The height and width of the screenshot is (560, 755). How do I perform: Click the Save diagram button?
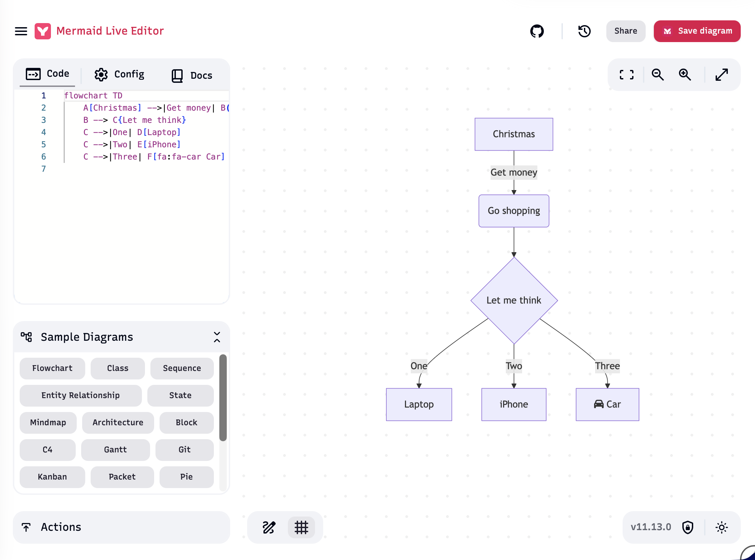click(x=697, y=31)
